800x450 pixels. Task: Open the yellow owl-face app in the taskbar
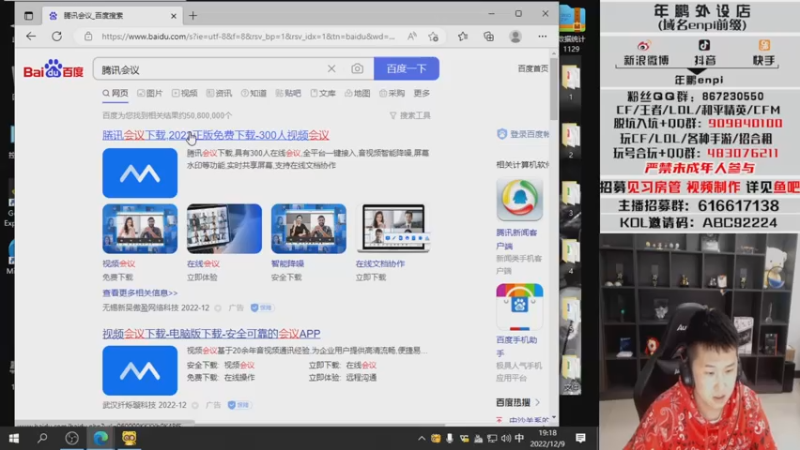(129, 438)
